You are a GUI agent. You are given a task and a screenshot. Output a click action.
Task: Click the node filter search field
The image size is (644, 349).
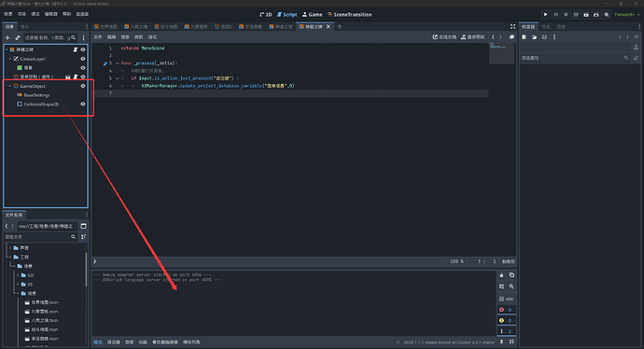pos(50,37)
